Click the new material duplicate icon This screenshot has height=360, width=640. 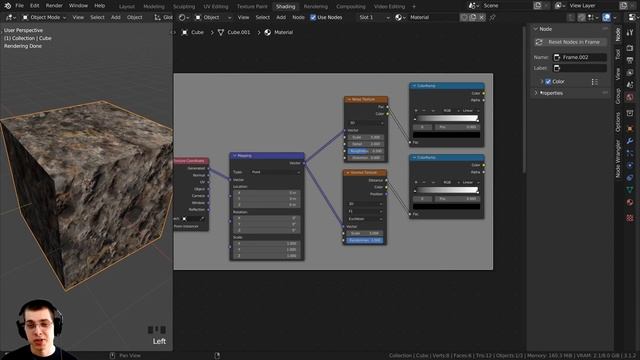(473, 18)
